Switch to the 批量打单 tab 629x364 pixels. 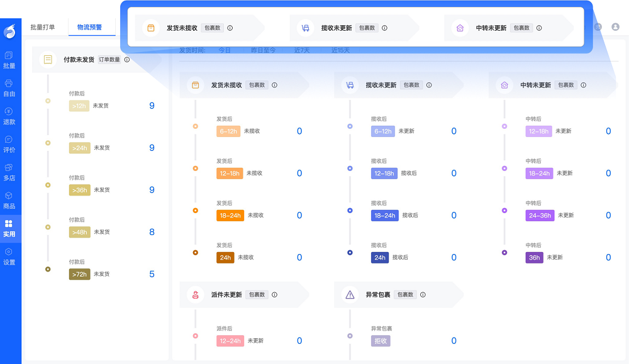(x=43, y=27)
